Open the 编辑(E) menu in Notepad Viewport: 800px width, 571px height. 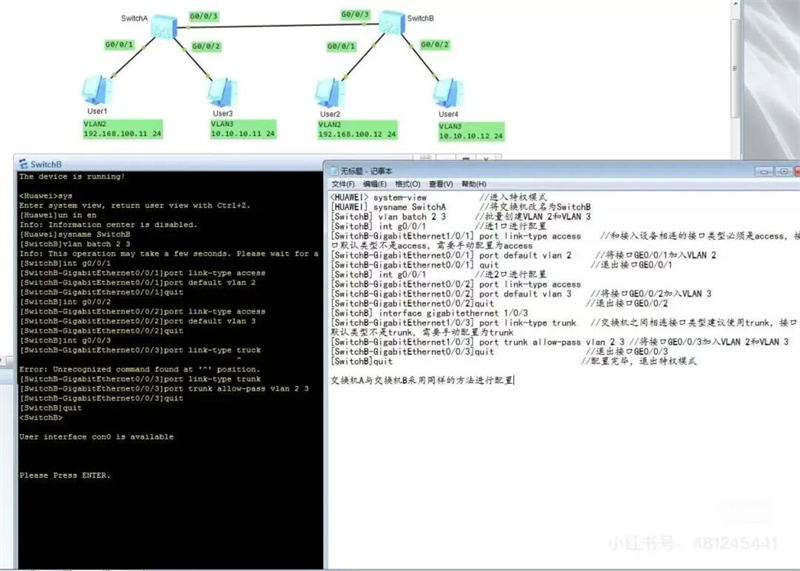coord(375,185)
